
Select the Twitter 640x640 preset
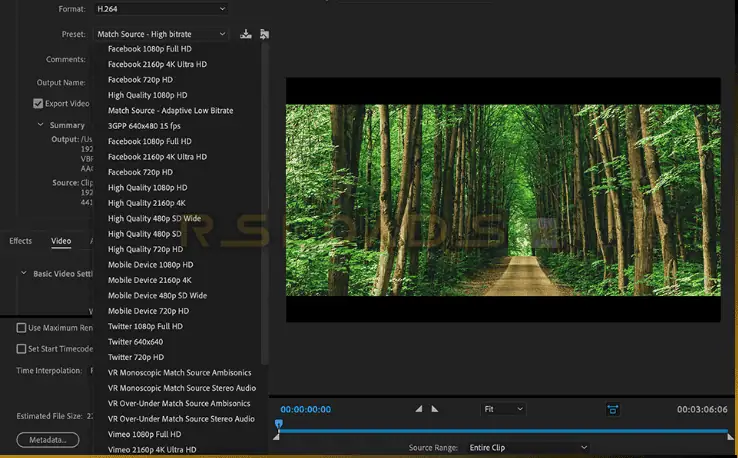[x=136, y=342]
